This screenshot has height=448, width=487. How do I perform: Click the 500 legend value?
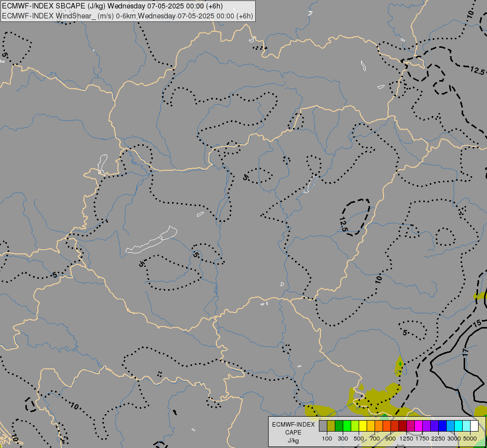(359, 439)
